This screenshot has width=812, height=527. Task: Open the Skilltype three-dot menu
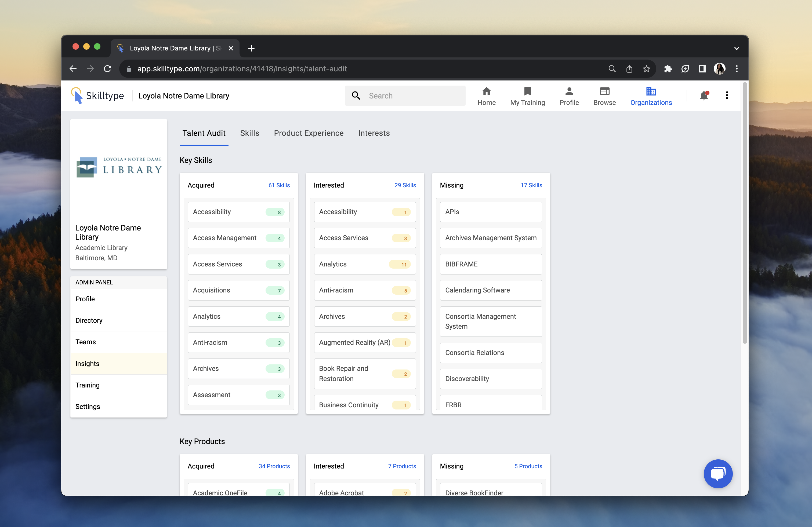coord(727,96)
